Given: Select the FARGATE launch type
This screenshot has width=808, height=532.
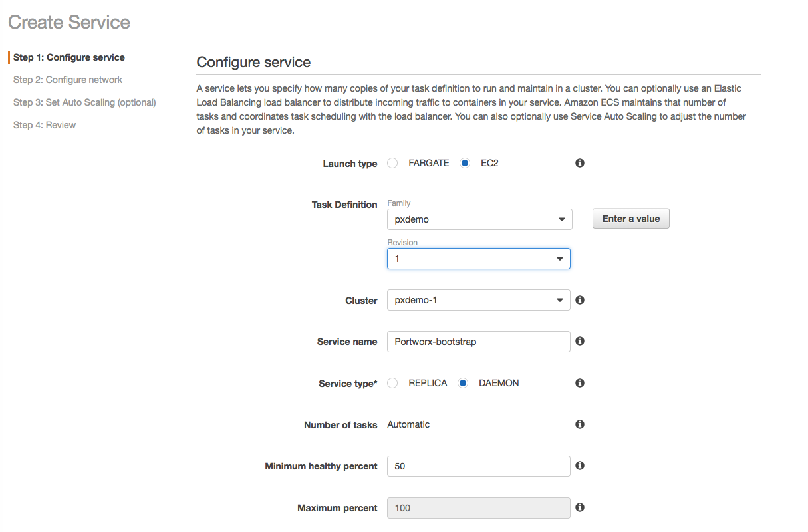Looking at the screenshot, I should [x=392, y=162].
